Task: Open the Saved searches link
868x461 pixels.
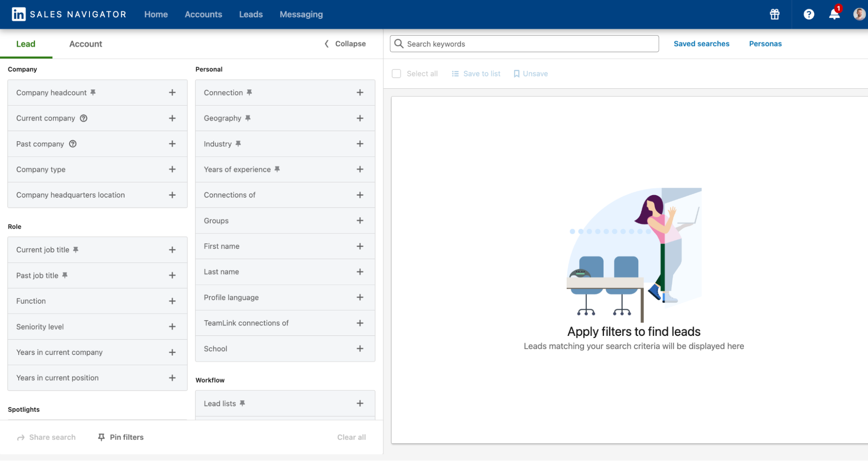Action: coord(701,44)
